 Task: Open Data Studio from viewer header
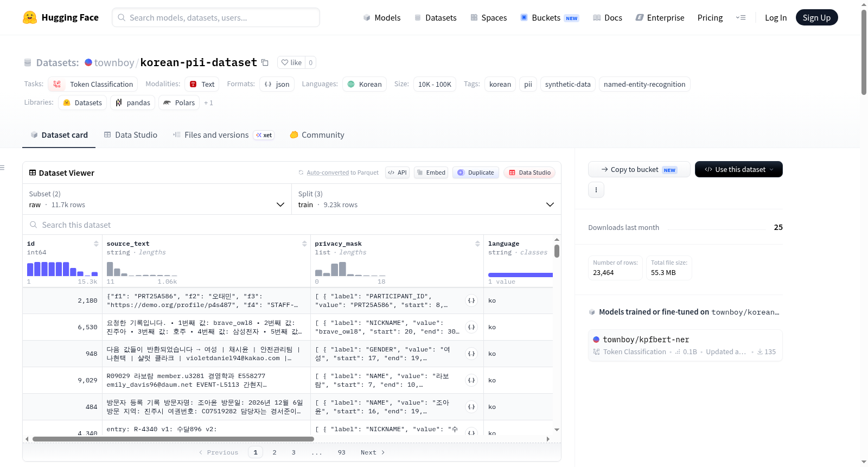click(x=530, y=172)
